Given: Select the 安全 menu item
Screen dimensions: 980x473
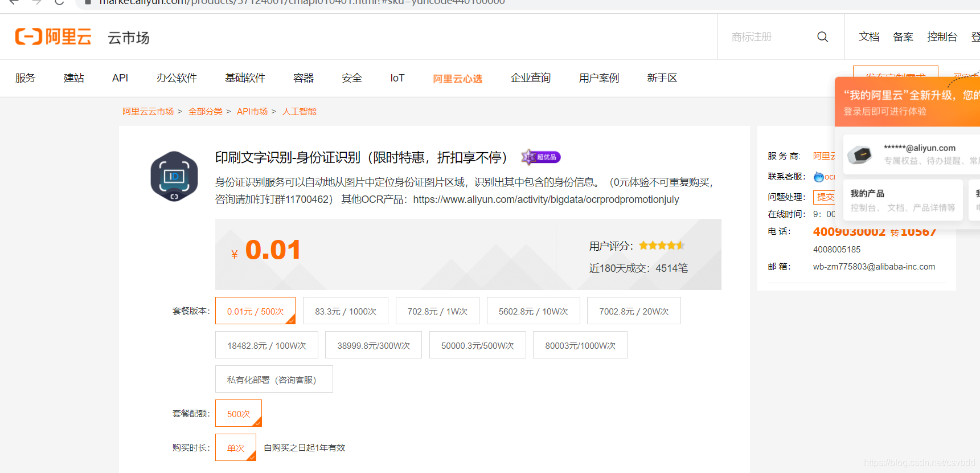Looking at the screenshot, I should coord(352,78).
